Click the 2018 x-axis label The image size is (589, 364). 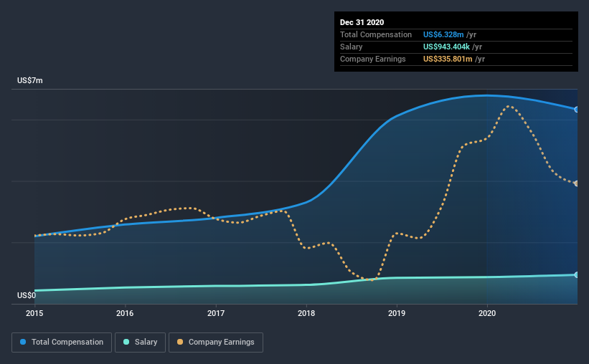[x=306, y=313]
